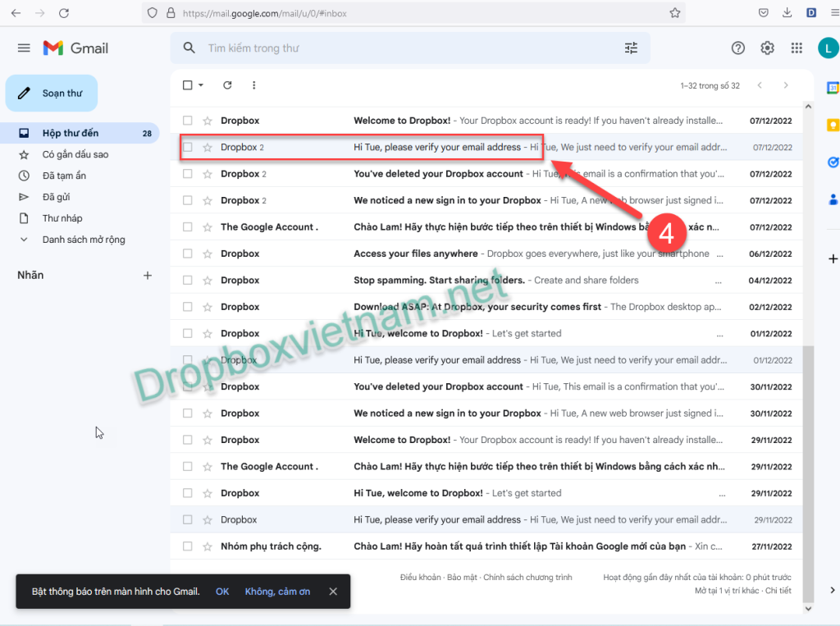Open the Contacts side panel
Image resolution: width=840 pixels, height=626 pixels.
833,200
